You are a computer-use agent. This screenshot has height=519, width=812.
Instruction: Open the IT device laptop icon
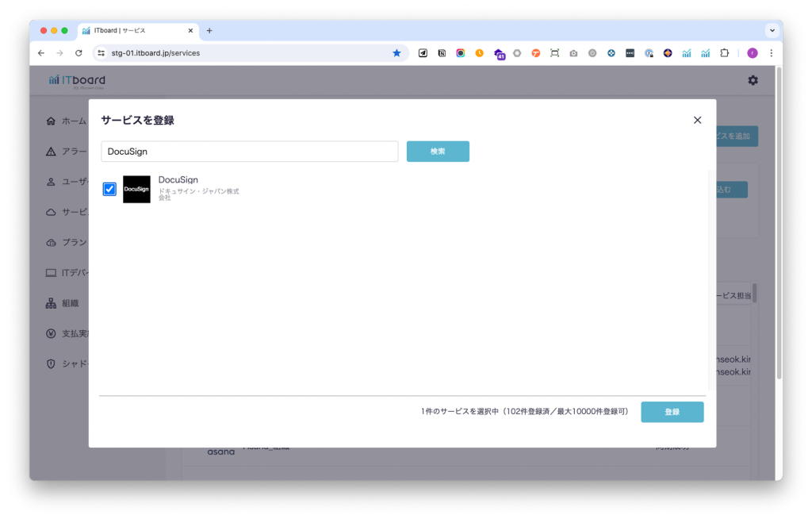(x=52, y=272)
